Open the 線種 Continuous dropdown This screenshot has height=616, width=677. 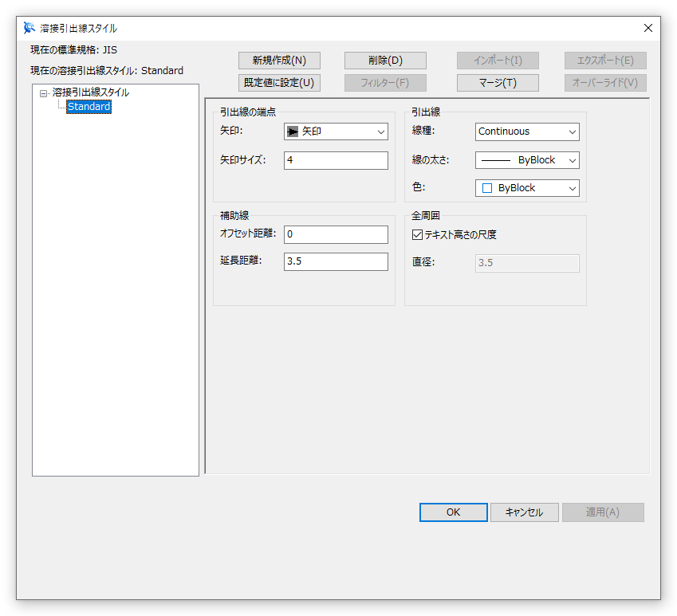[572, 131]
